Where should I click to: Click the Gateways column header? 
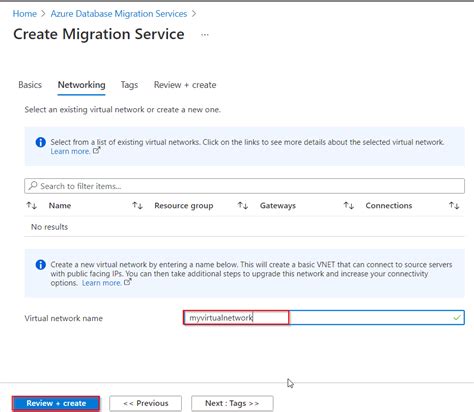(x=278, y=206)
